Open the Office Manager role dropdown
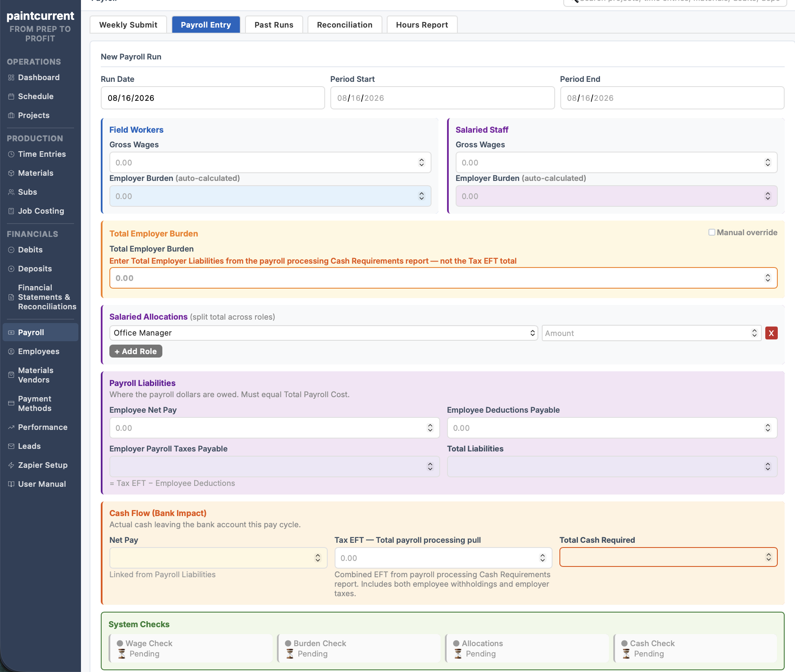 [323, 333]
